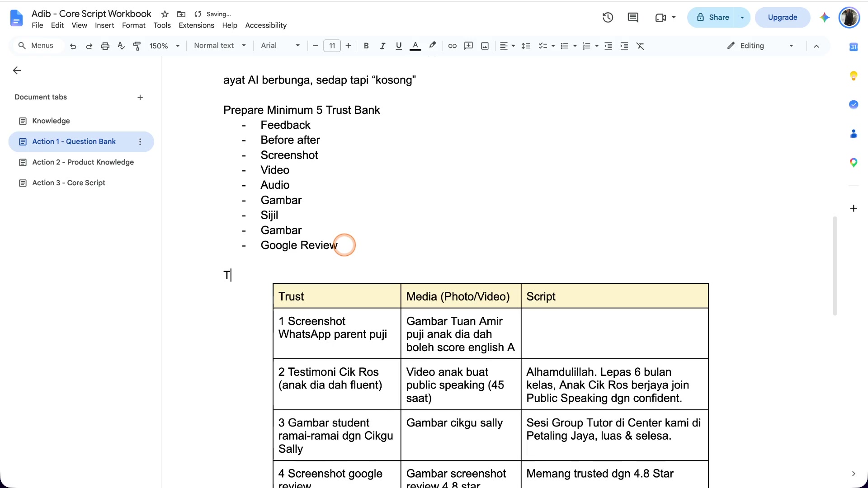
Task: Click the Spelling and grammar check icon
Action: point(121,46)
